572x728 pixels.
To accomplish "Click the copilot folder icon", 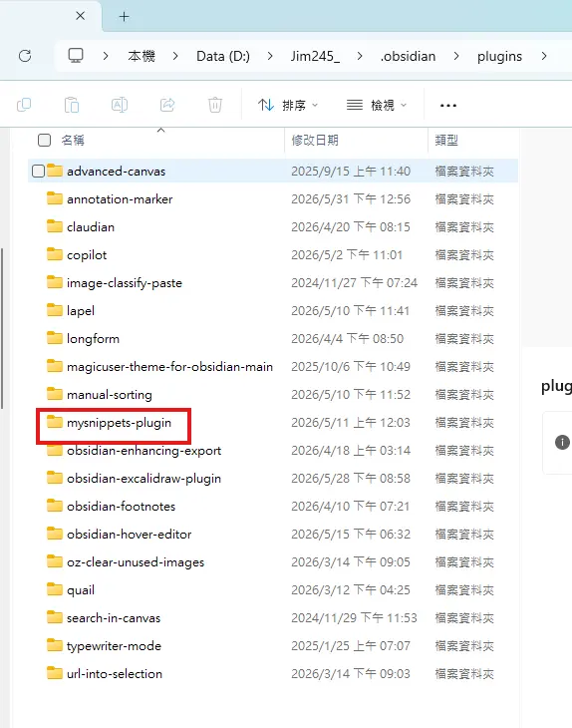I will [55, 254].
